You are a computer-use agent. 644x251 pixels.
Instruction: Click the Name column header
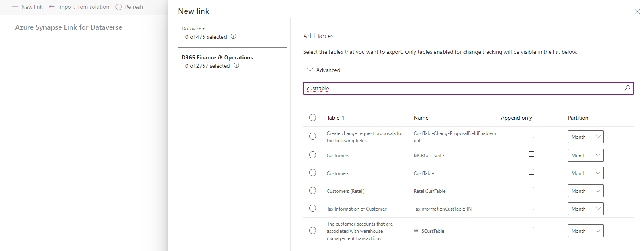(x=421, y=118)
